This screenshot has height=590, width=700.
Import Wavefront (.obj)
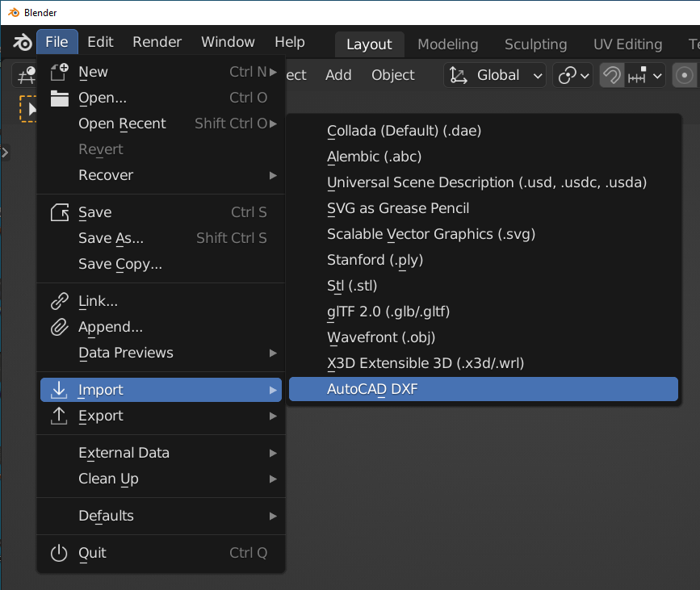[x=484, y=337]
